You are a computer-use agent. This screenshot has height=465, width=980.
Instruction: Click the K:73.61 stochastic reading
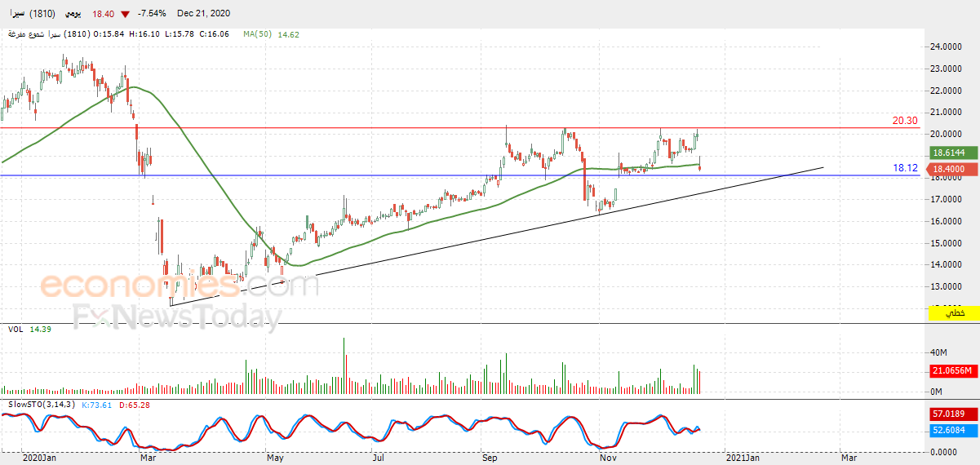pos(96,405)
